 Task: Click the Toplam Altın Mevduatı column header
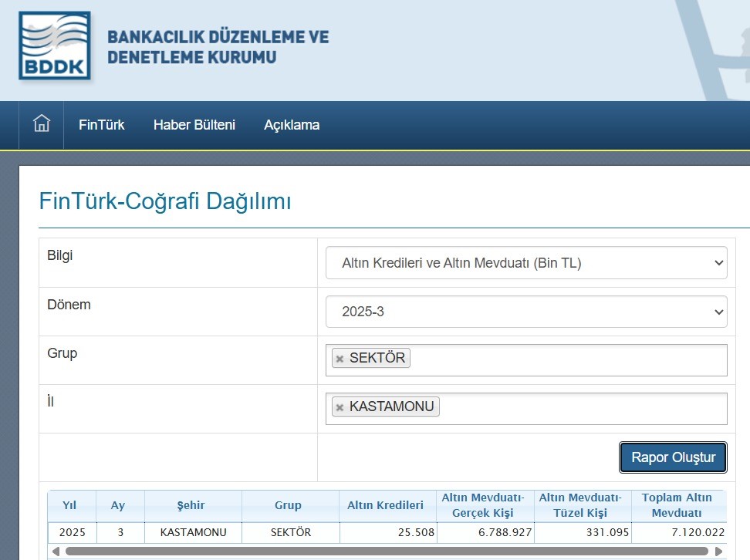(677, 505)
